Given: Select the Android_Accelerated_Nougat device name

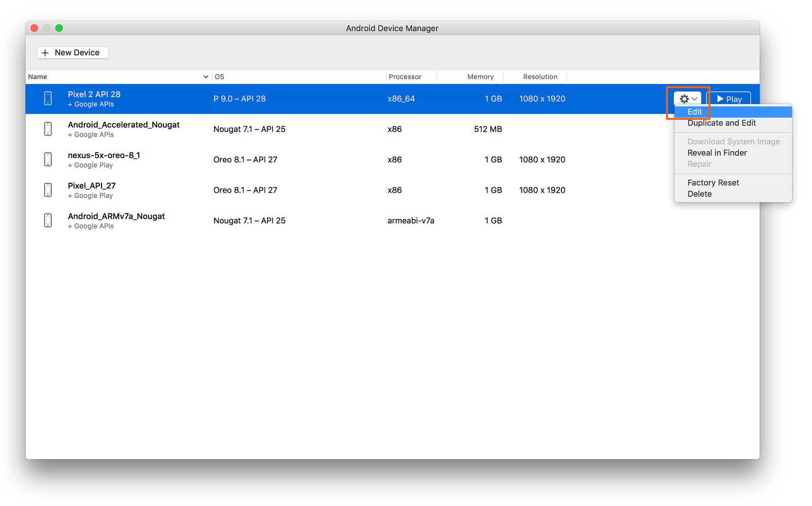Looking at the screenshot, I should 124,125.
